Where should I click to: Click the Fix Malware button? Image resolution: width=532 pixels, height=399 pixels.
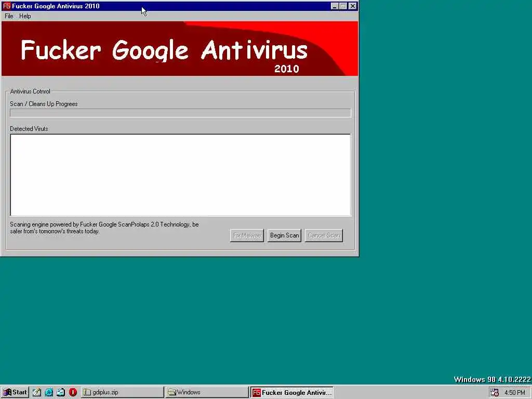[x=247, y=235]
